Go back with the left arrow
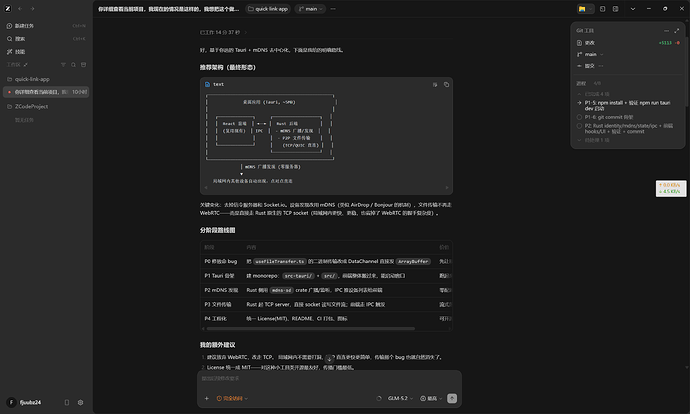Image resolution: width=690 pixels, height=414 pixels. click(x=20, y=8)
